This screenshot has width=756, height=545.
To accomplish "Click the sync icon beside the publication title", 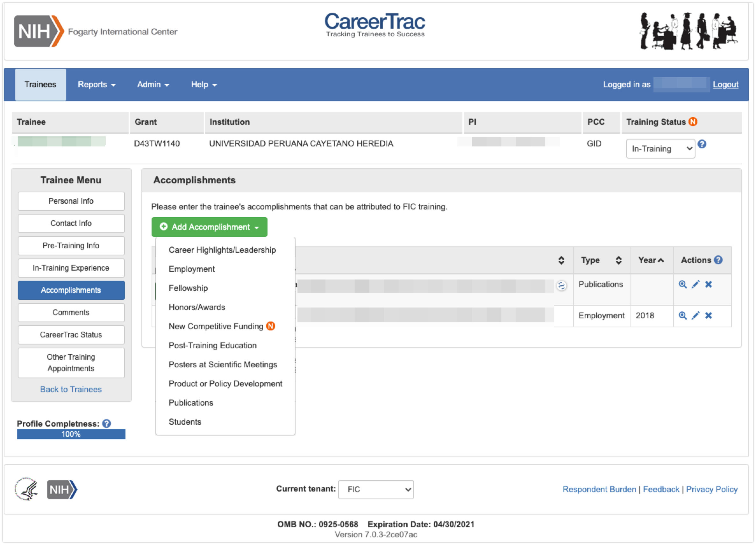I will click(561, 286).
